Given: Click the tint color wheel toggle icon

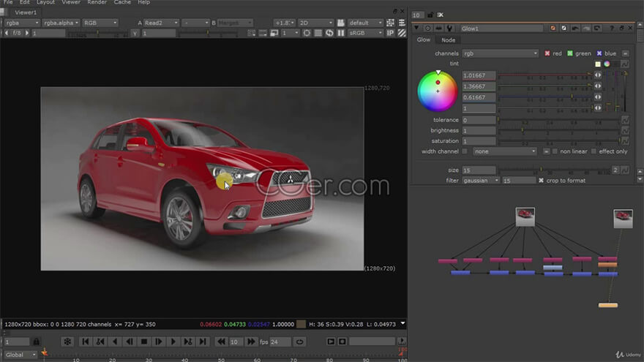Looking at the screenshot, I should pos(607,64).
